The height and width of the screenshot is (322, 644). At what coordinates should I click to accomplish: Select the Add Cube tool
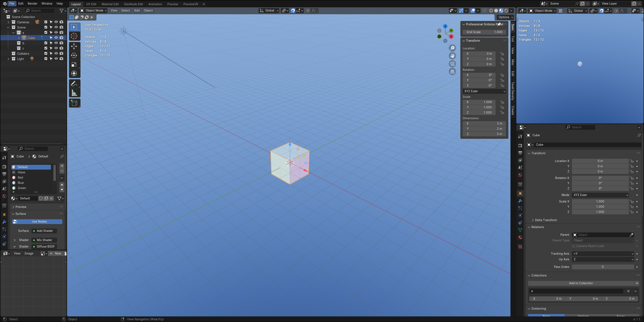pos(74,103)
